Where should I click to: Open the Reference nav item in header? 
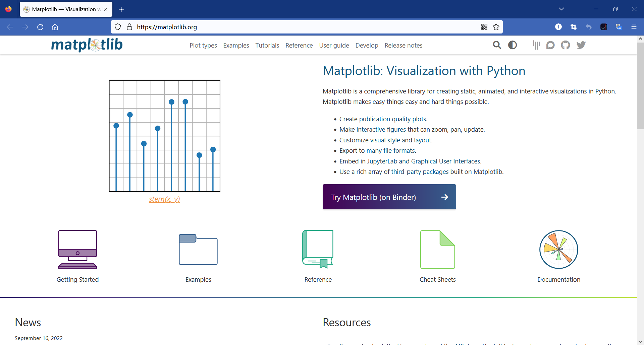tap(299, 45)
